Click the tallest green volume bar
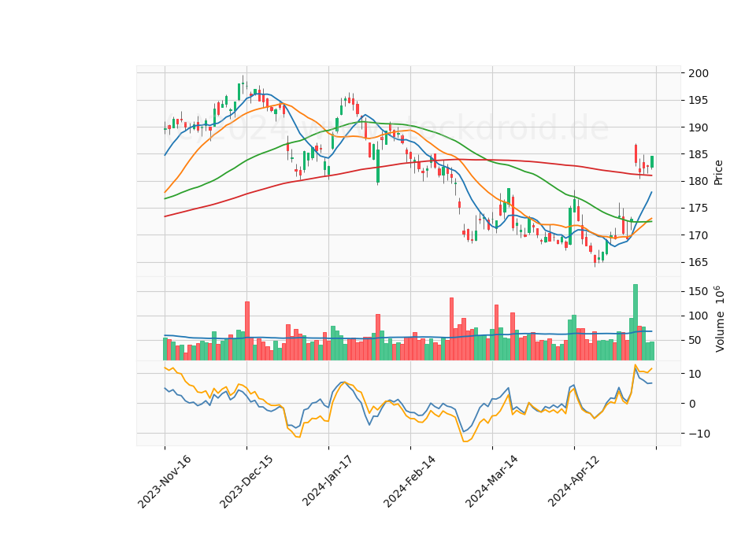Image resolution: width=756 pixels, height=543 pixels. (x=636, y=323)
